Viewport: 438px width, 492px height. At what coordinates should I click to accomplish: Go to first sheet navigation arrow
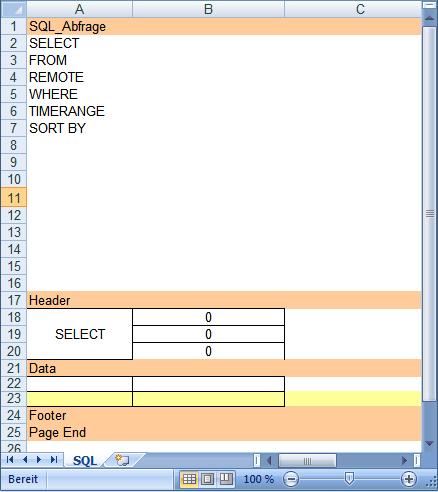pyautogui.click(x=10, y=460)
